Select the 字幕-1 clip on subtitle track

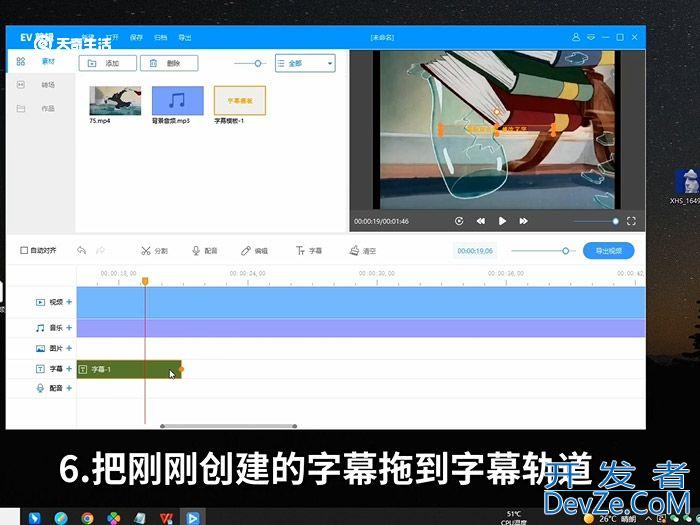tap(129, 369)
